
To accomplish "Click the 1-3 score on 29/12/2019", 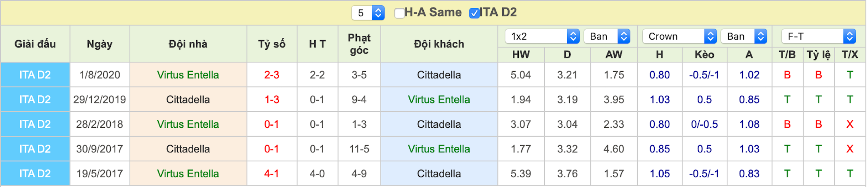I will coord(272,100).
